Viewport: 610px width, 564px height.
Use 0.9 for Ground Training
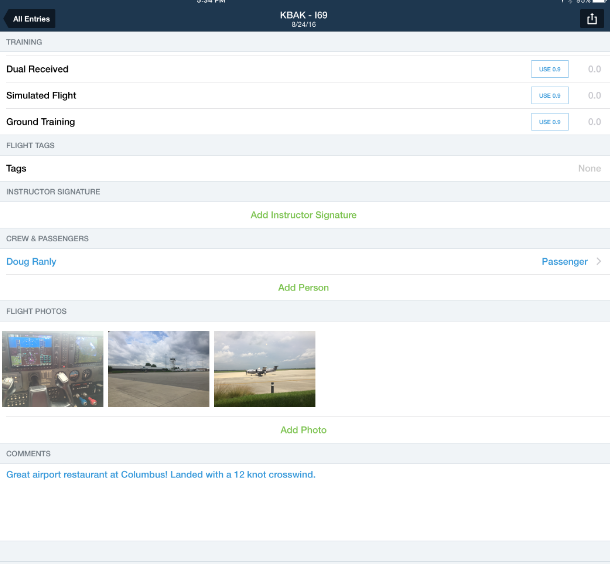(550, 122)
